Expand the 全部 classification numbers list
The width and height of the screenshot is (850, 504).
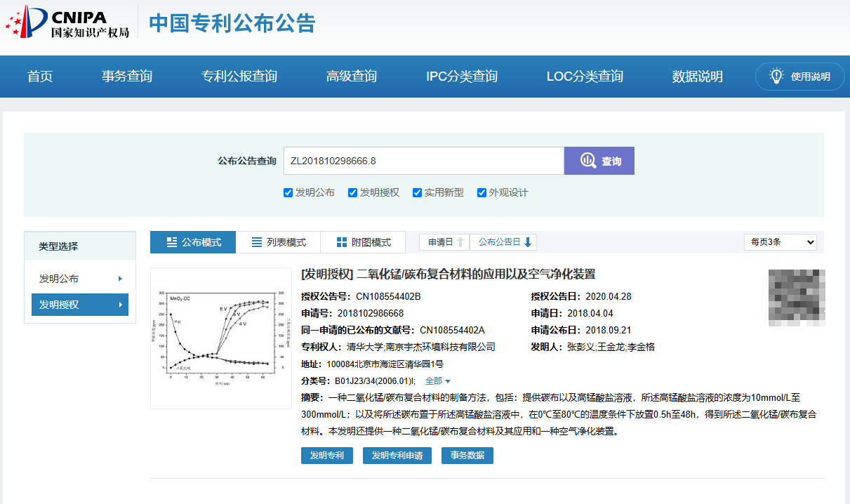(438, 381)
